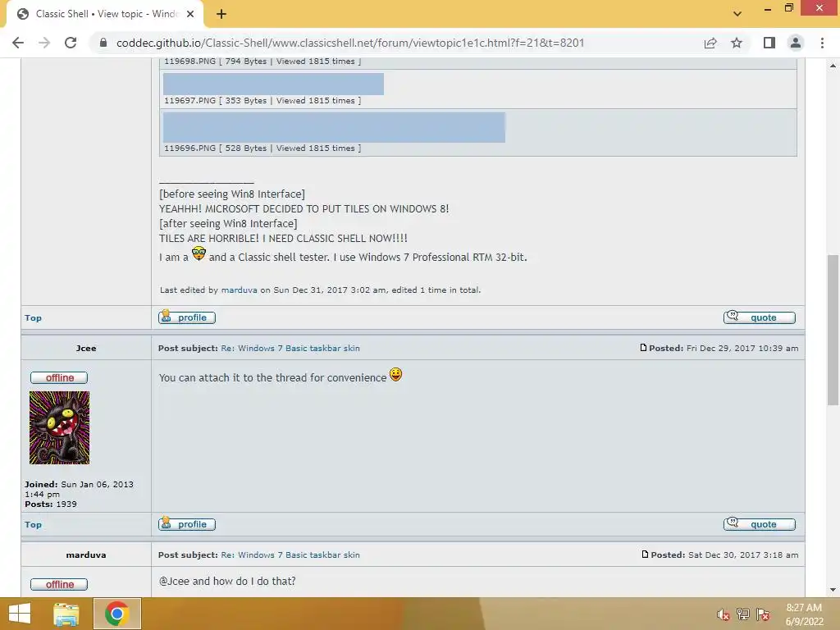840x630 pixels.
Task: Click Top link below Jcee's post
Action: 33,524
